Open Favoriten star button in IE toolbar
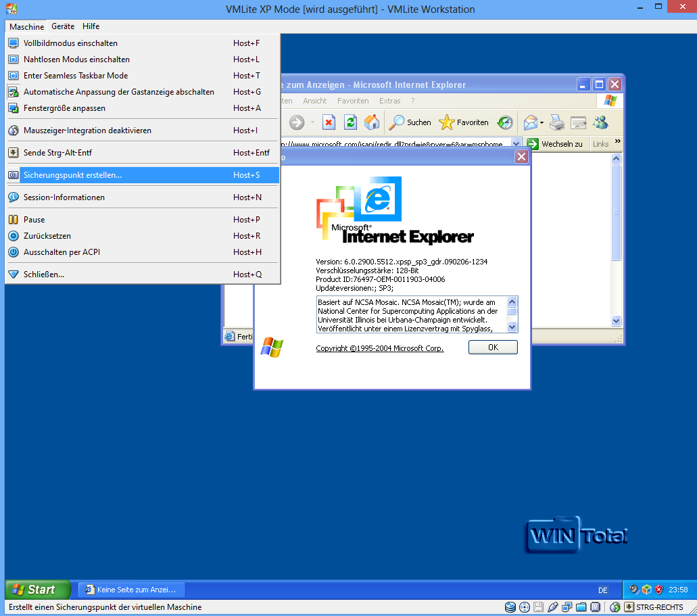Image resolution: width=697 pixels, height=616 pixels. tap(464, 122)
